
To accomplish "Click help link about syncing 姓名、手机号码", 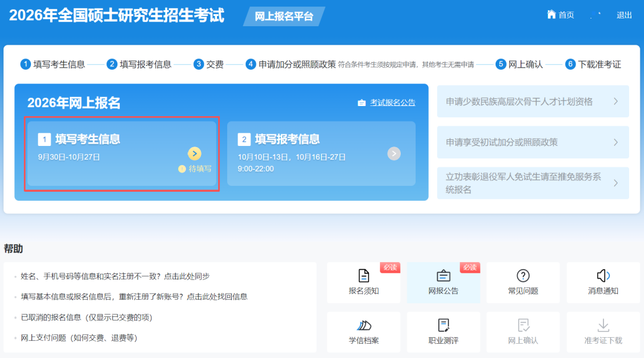I will [115, 276].
